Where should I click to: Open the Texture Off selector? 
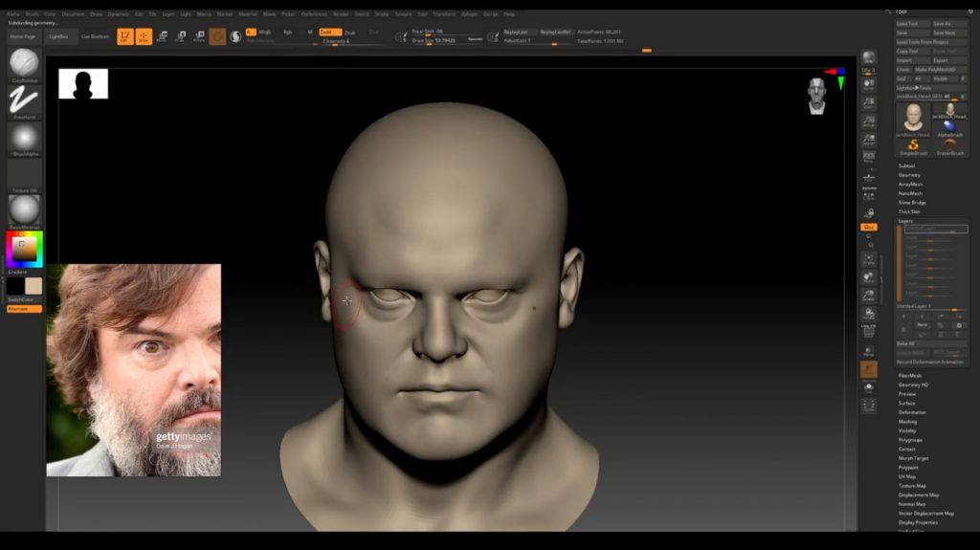(24, 174)
